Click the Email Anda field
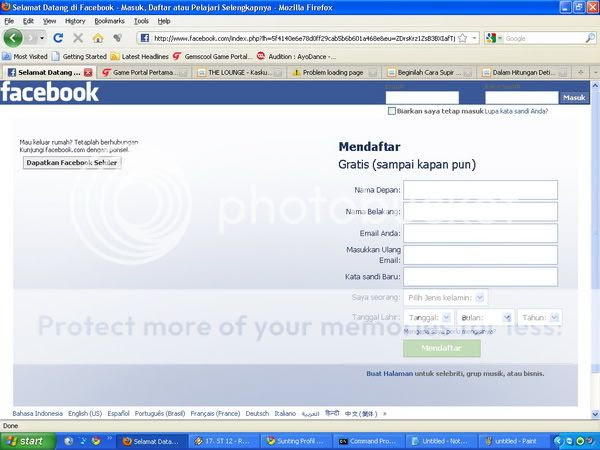This screenshot has height=450, width=600. click(480, 233)
